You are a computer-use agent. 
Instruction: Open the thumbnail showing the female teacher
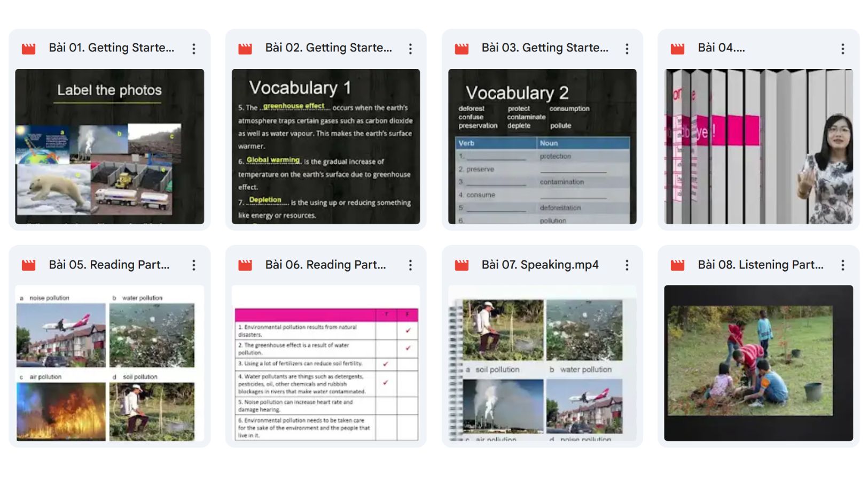coord(758,146)
